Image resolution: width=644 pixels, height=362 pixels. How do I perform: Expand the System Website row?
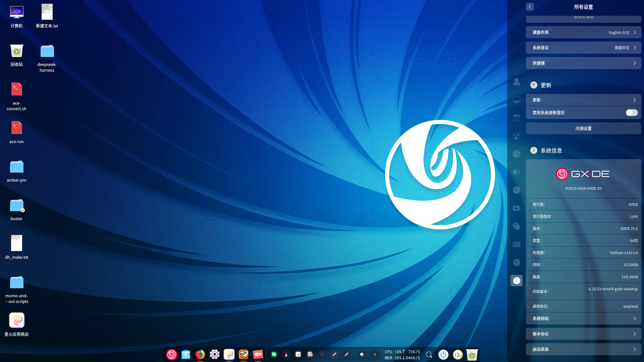point(584,318)
